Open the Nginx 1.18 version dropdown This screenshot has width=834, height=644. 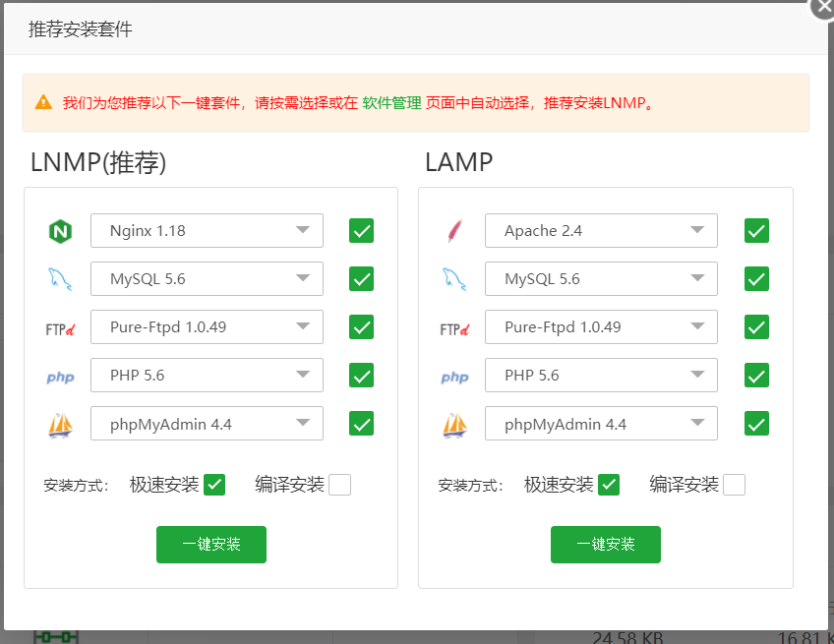(x=207, y=231)
